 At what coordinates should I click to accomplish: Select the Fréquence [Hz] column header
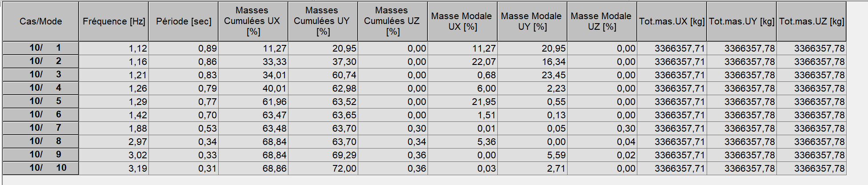(x=114, y=21)
